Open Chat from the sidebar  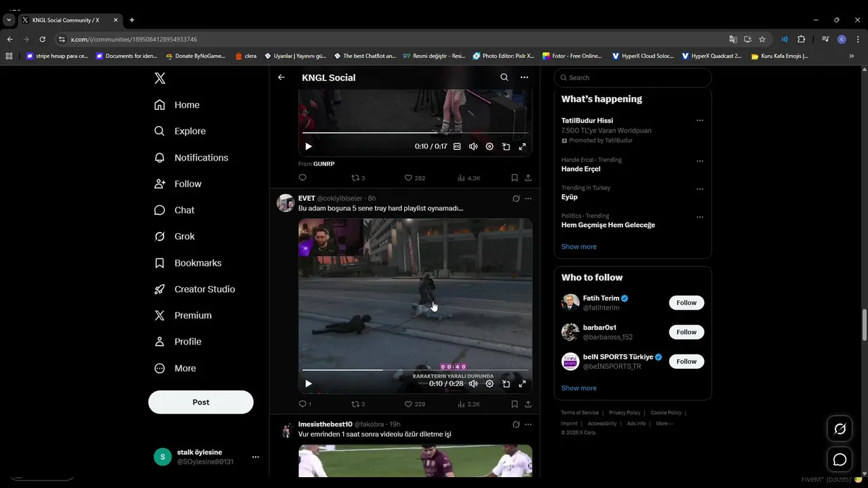(x=174, y=210)
